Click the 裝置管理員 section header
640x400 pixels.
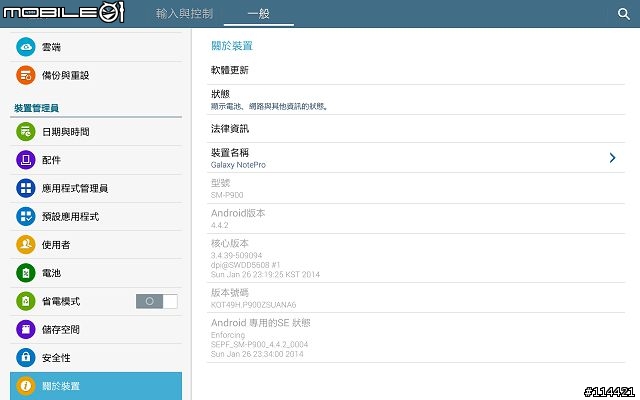[x=37, y=108]
